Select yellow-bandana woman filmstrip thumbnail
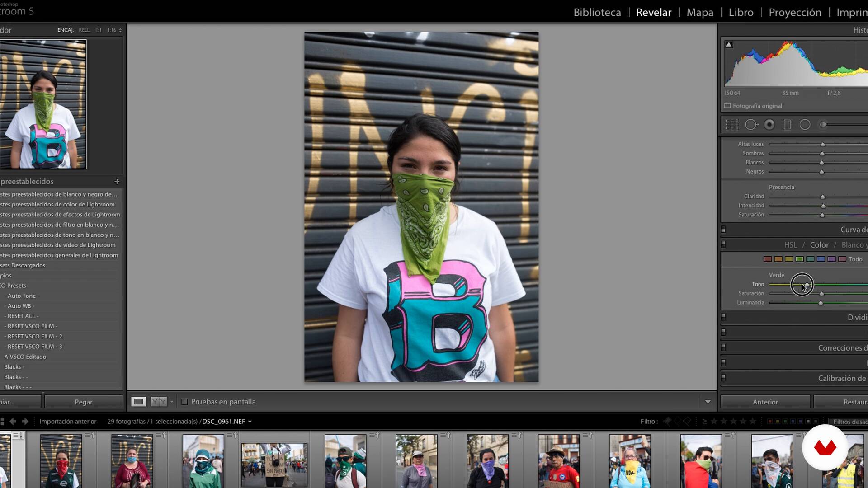The height and width of the screenshot is (488, 868). (630, 461)
